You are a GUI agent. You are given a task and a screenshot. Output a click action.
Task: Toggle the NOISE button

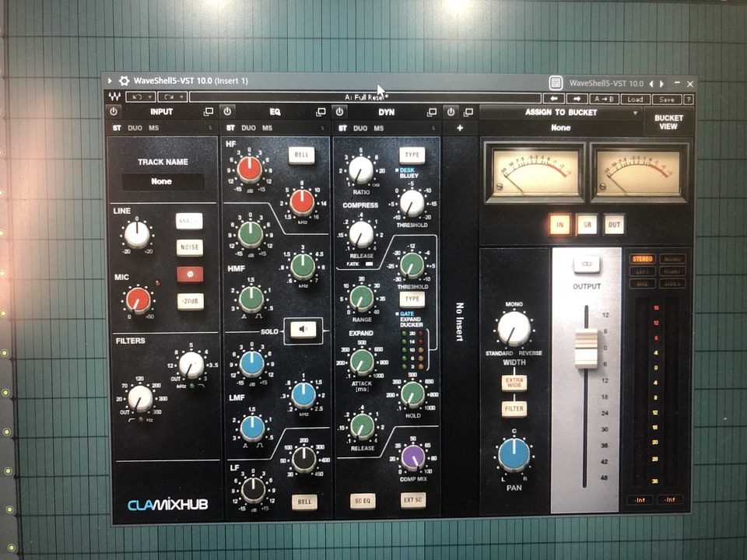pyautogui.click(x=190, y=247)
